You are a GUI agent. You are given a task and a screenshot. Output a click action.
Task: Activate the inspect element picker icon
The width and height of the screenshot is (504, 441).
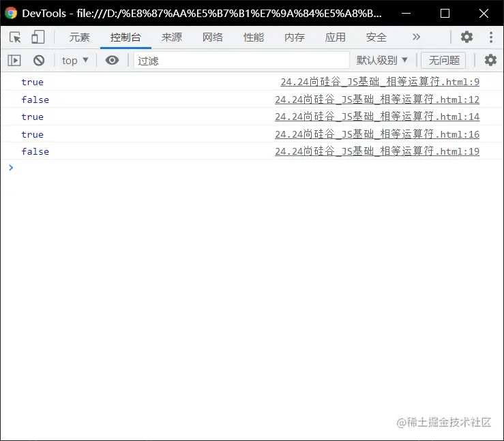click(15, 37)
